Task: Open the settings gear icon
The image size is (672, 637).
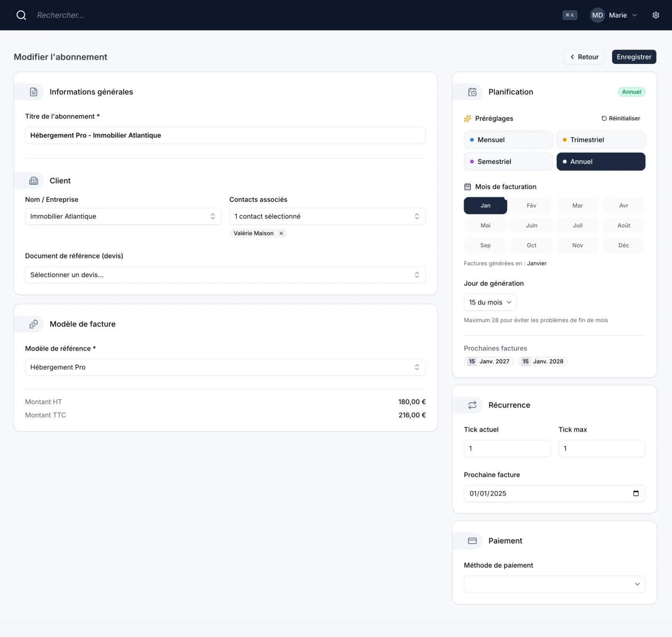Action: pyautogui.click(x=656, y=15)
